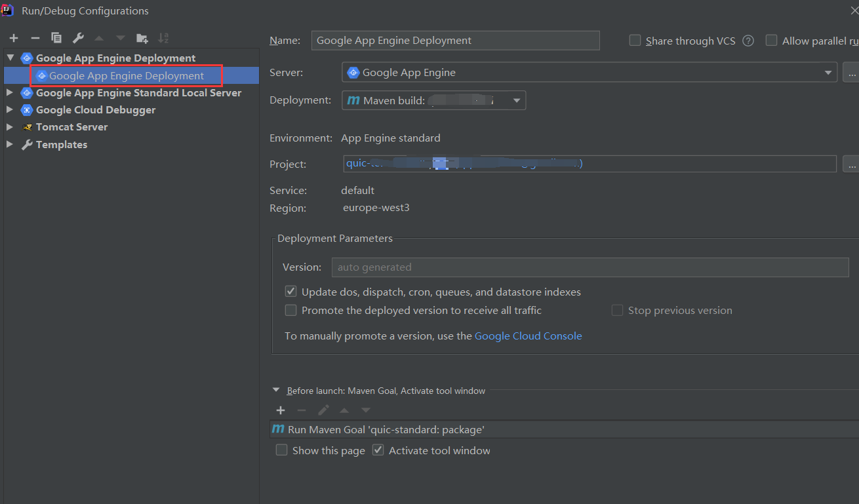Close the Run/Debug Configurations dialog
Screen dimensions: 859x504
854,10
